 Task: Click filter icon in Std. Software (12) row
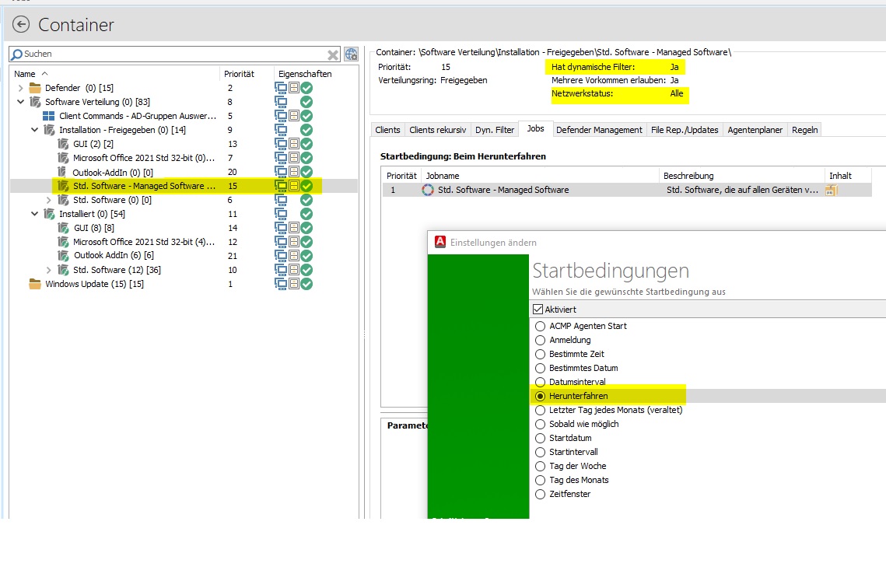tap(294, 269)
